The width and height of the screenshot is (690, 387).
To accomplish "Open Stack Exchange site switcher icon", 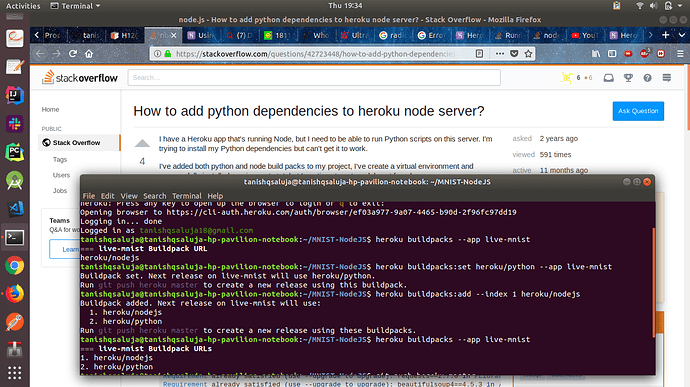I will [667, 78].
